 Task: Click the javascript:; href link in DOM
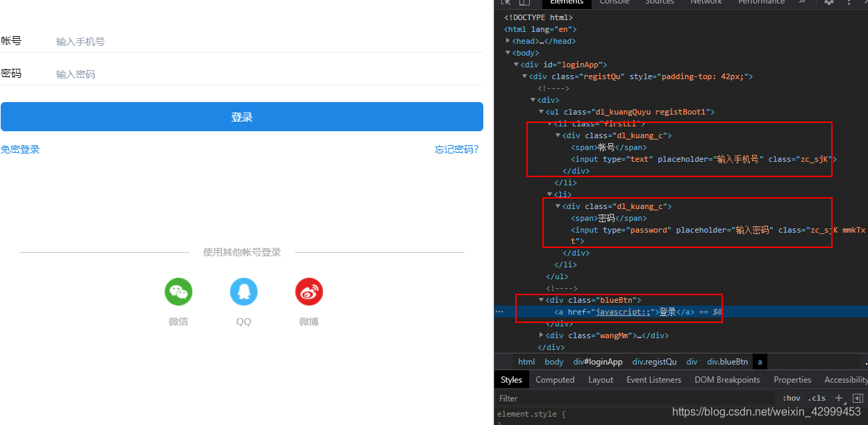[x=623, y=312]
